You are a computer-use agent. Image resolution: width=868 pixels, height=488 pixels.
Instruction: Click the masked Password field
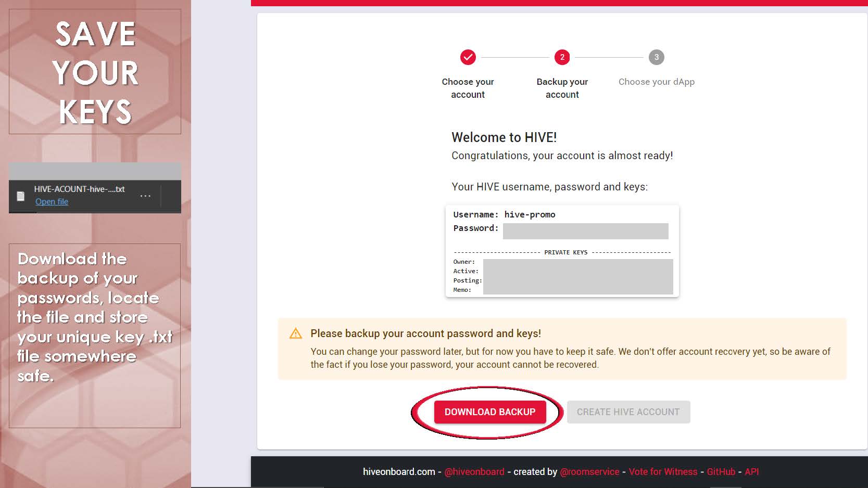(x=586, y=231)
